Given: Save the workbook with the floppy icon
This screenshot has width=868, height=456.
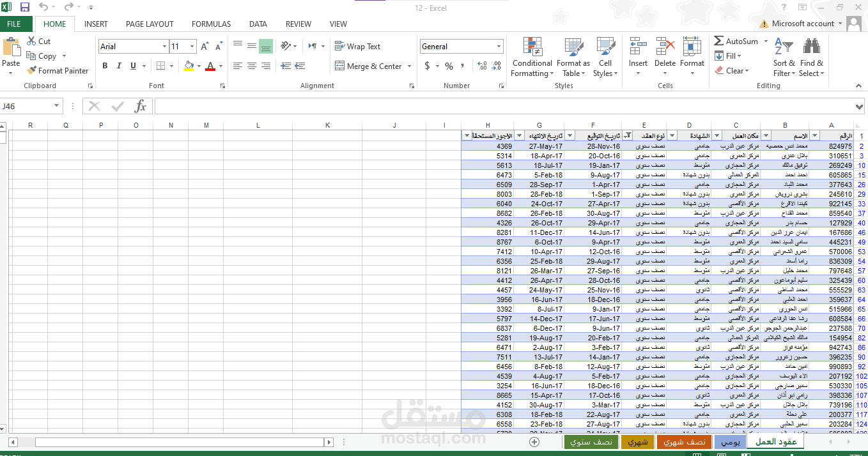Looking at the screenshot, I should click(x=25, y=8).
